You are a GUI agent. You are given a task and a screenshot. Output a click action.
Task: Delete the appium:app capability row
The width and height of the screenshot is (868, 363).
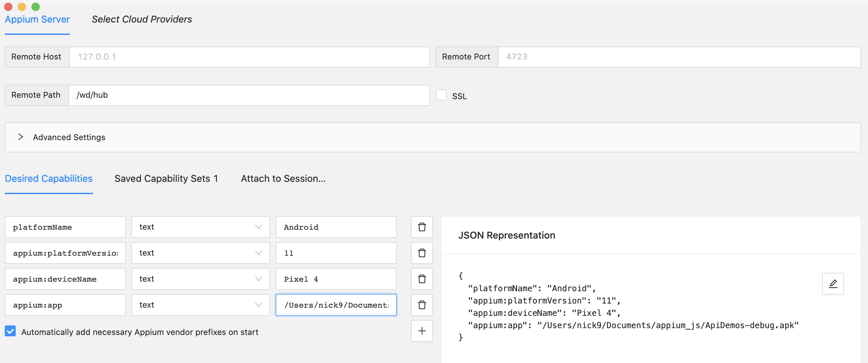(422, 305)
